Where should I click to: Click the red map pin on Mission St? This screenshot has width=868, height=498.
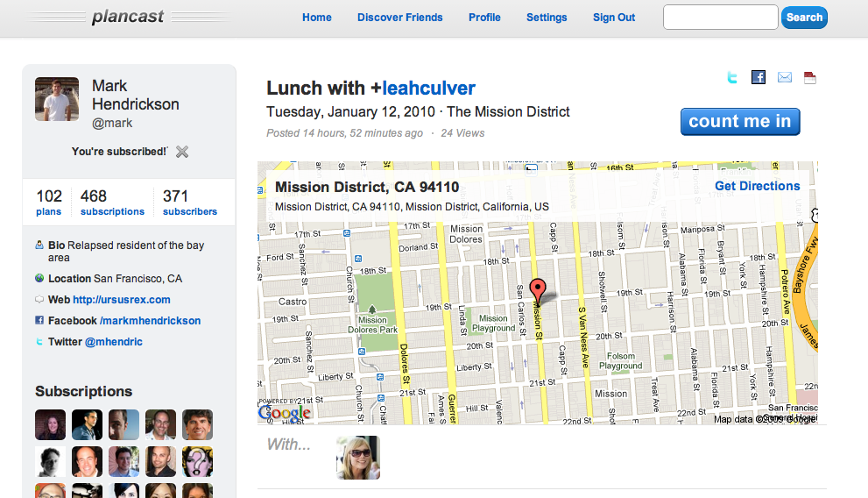(x=538, y=290)
